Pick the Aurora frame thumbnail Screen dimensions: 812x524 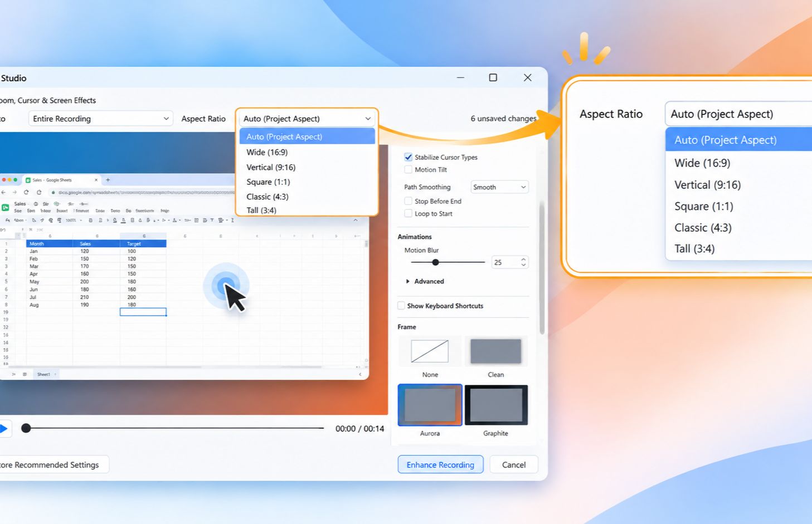tap(430, 405)
